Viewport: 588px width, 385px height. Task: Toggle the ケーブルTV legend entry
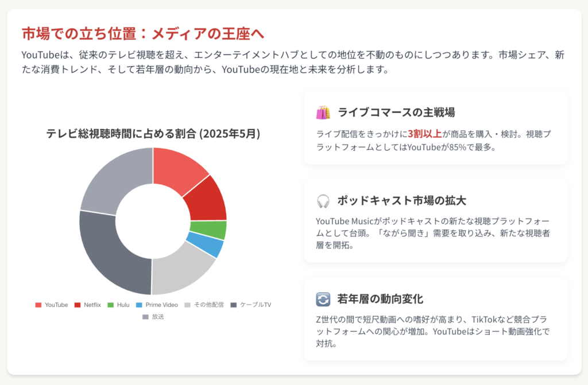251,305
